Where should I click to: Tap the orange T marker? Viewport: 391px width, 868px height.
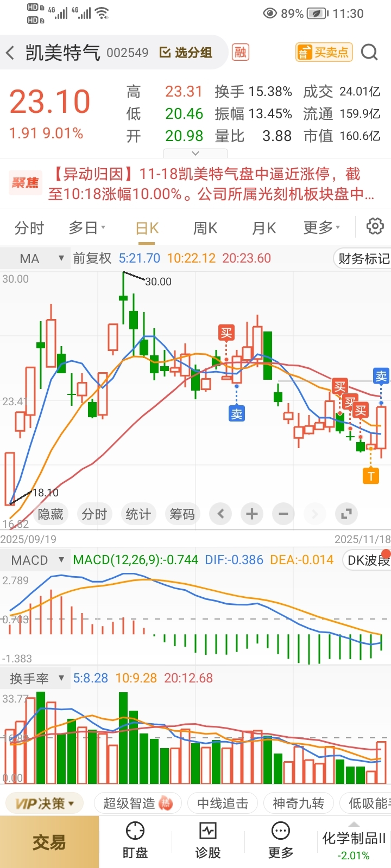point(371,476)
